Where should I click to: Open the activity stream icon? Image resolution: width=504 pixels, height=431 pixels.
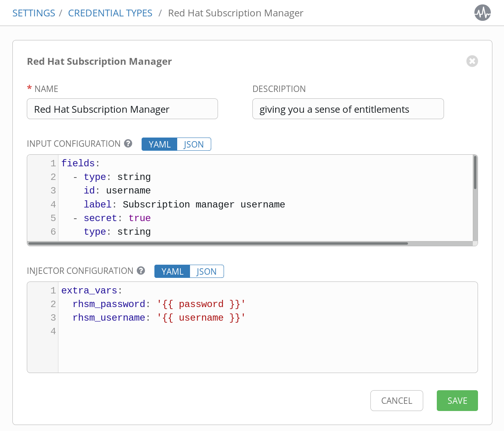[x=482, y=13]
